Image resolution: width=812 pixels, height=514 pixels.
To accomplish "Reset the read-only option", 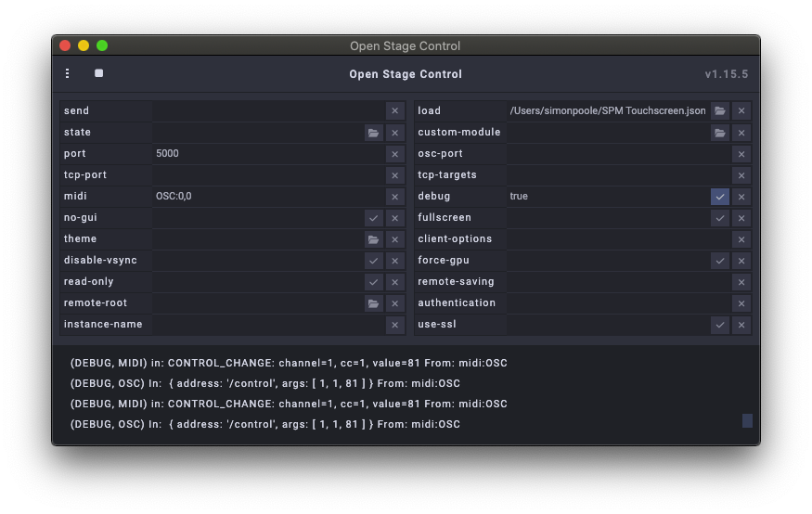I will point(394,282).
